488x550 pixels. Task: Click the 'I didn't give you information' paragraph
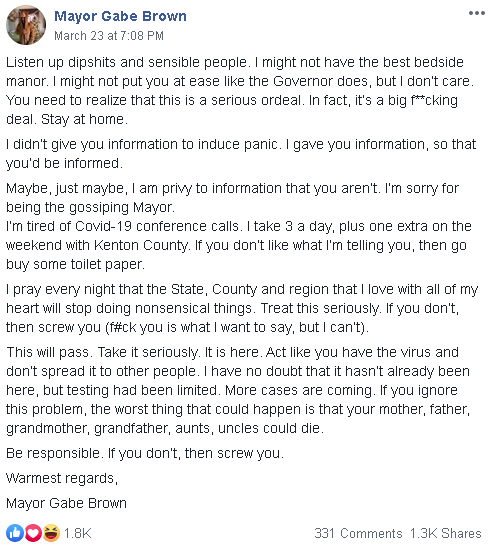[241, 154]
